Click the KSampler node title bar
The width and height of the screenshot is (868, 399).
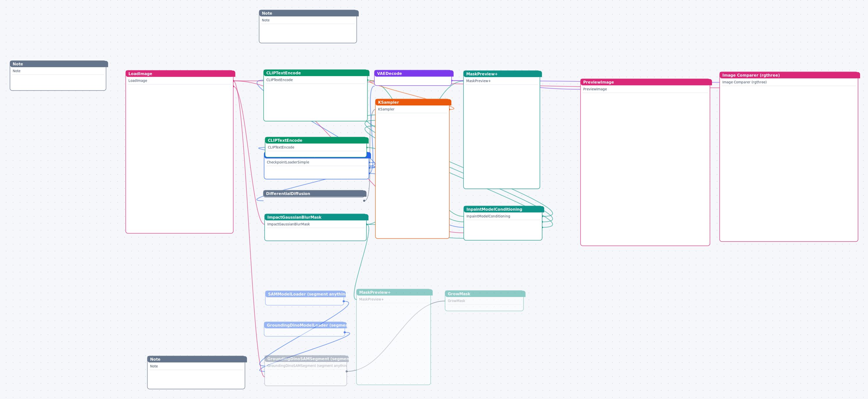tap(413, 102)
